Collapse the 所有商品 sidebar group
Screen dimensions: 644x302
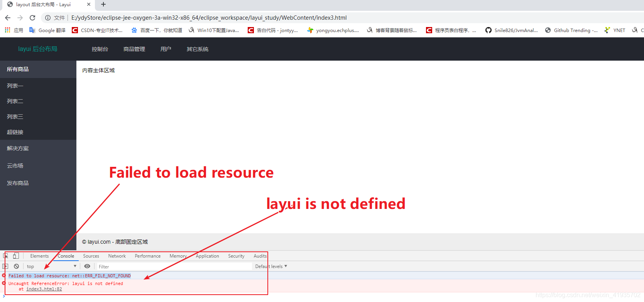[x=38, y=69]
